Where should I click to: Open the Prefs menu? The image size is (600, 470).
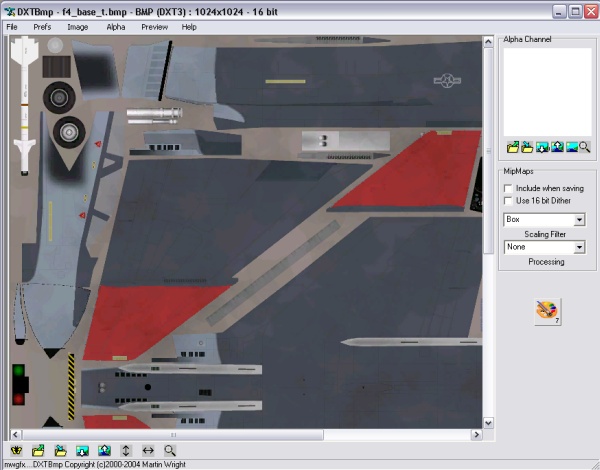42,27
